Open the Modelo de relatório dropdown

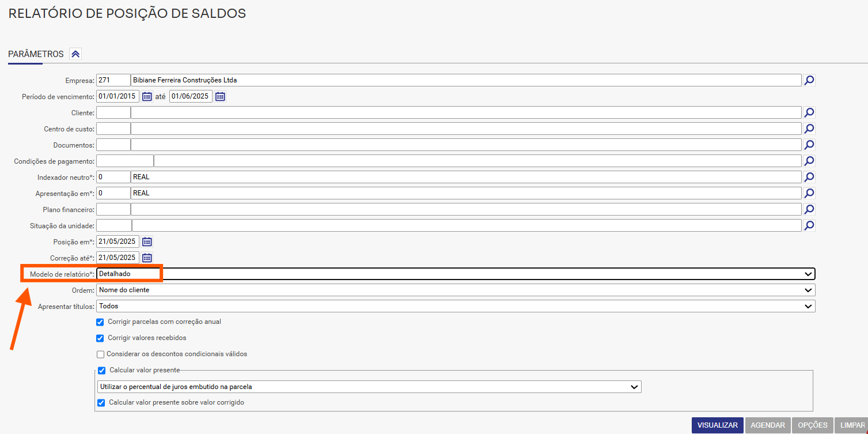pos(456,274)
